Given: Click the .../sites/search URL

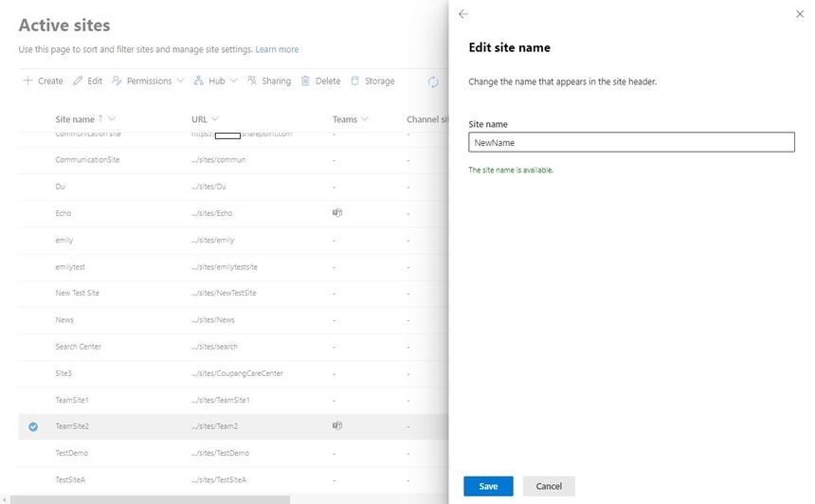Looking at the screenshot, I should pyautogui.click(x=214, y=347).
